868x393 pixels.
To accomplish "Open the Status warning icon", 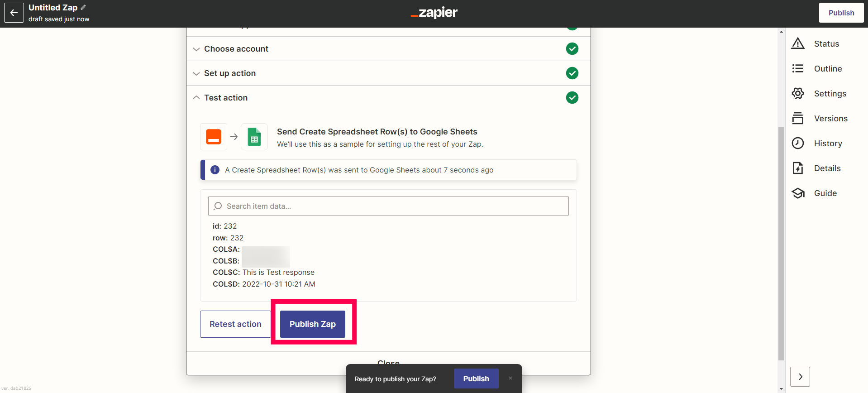I will click(798, 43).
